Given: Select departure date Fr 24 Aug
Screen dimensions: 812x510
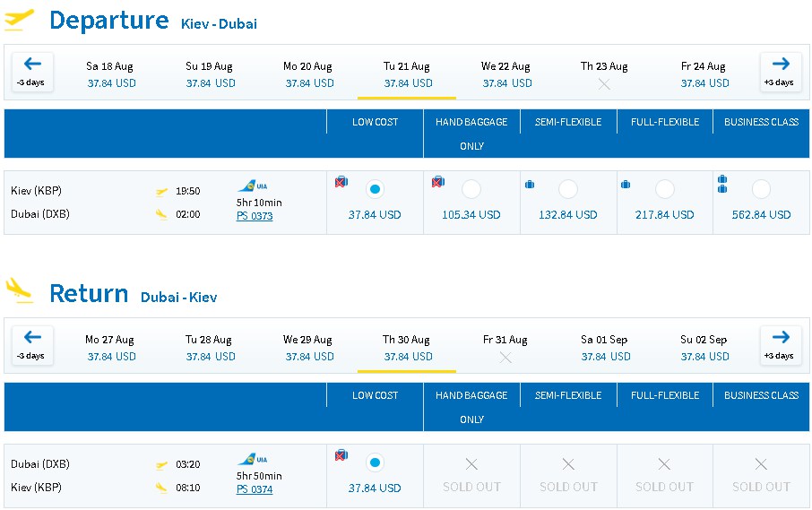Looking at the screenshot, I should tap(704, 74).
